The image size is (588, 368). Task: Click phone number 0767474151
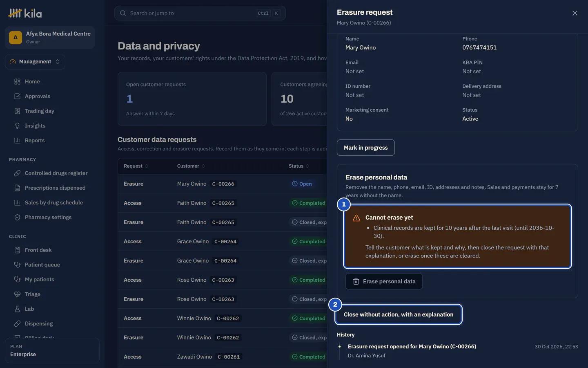point(479,47)
